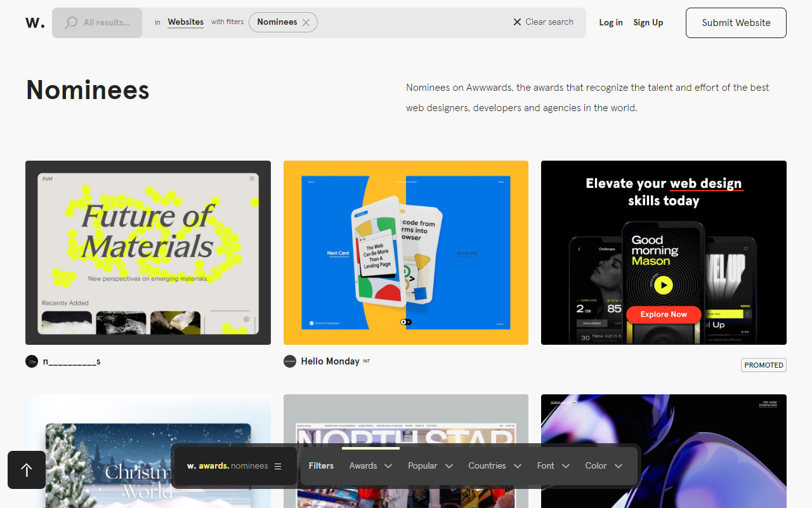The image size is (812, 508).
Task: Click the X in Clear search
Action: 517,22
